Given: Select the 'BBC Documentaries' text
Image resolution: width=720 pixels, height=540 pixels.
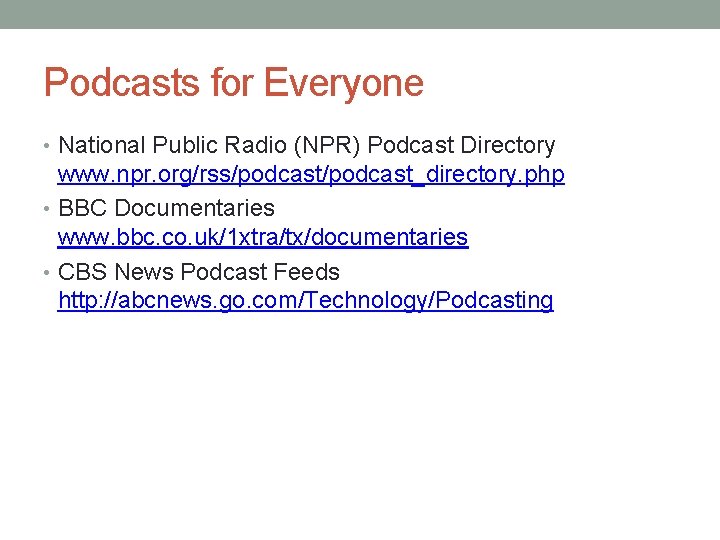Looking at the screenshot, I should tap(166, 208).
